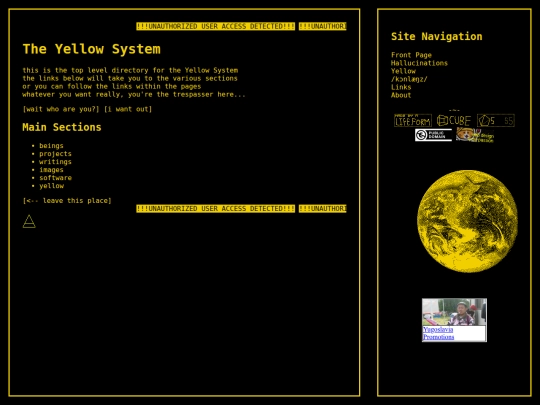Viewport: 540px width, 405px height.
Task: Open the corgi dog badge
Action: (x=475, y=135)
